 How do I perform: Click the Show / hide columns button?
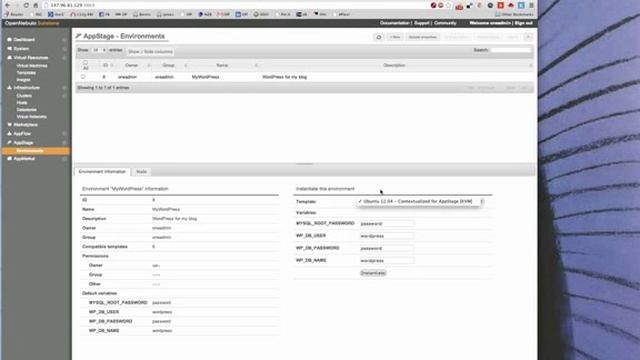150,52
